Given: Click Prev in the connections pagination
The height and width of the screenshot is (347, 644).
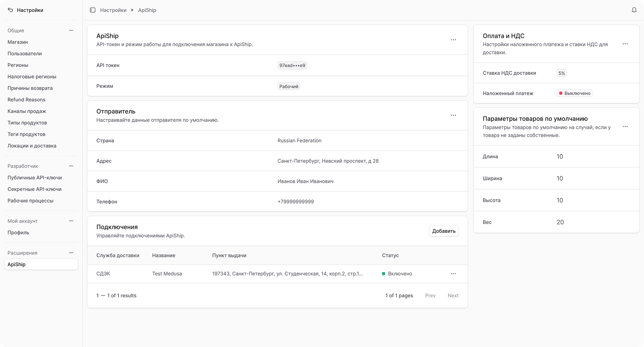Looking at the screenshot, I should [x=430, y=295].
